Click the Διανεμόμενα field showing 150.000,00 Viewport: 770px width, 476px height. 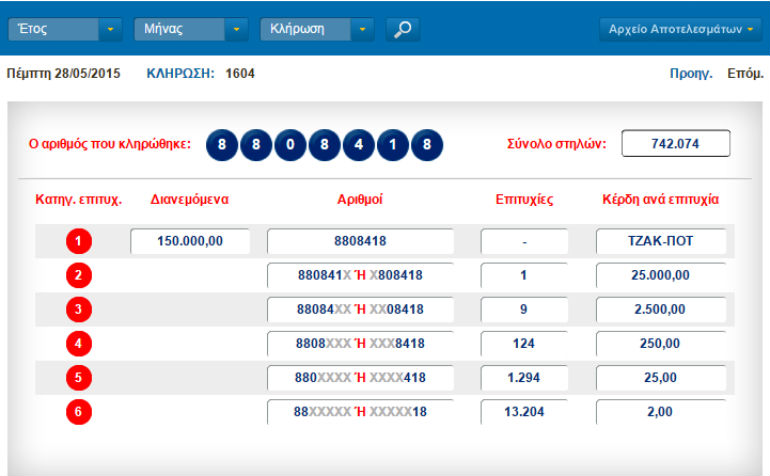(x=190, y=241)
